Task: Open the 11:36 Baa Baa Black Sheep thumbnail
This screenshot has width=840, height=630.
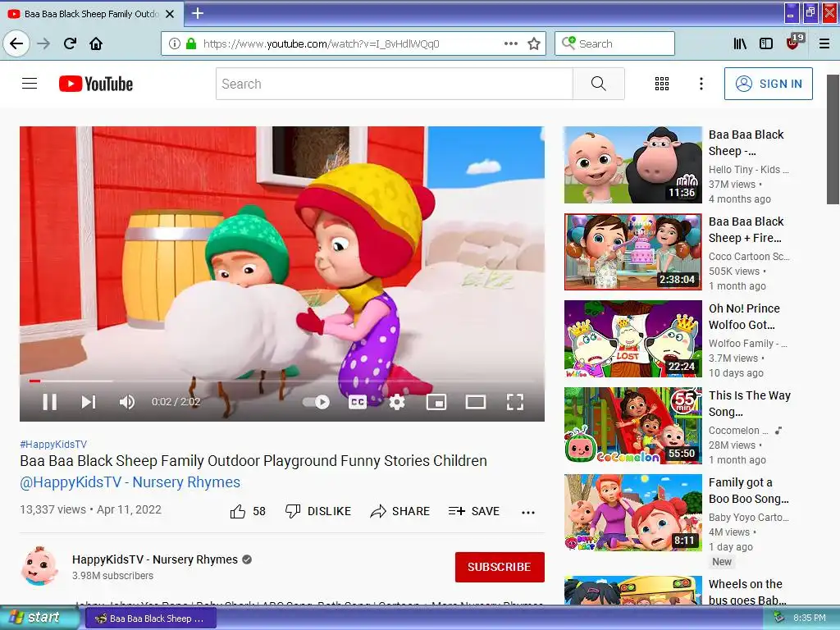Action: 632,165
